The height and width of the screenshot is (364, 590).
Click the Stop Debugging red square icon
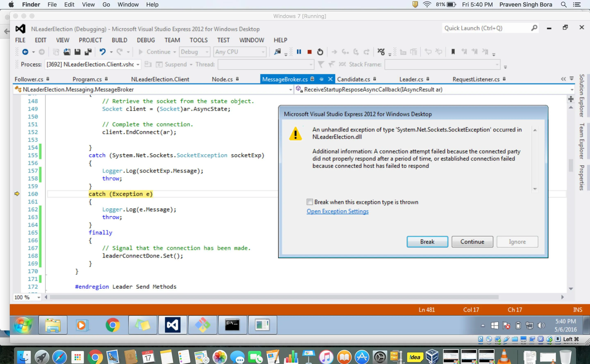[310, 52]
